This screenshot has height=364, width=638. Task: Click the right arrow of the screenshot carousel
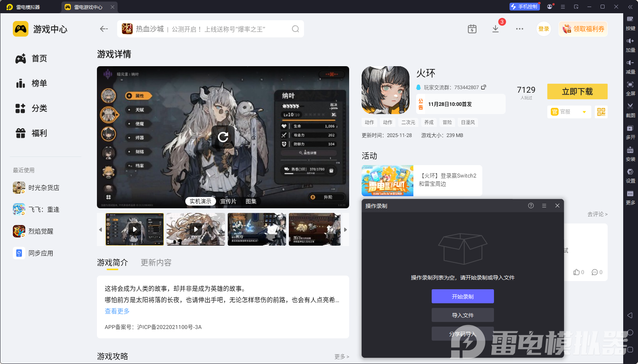[x=346, y=229]
